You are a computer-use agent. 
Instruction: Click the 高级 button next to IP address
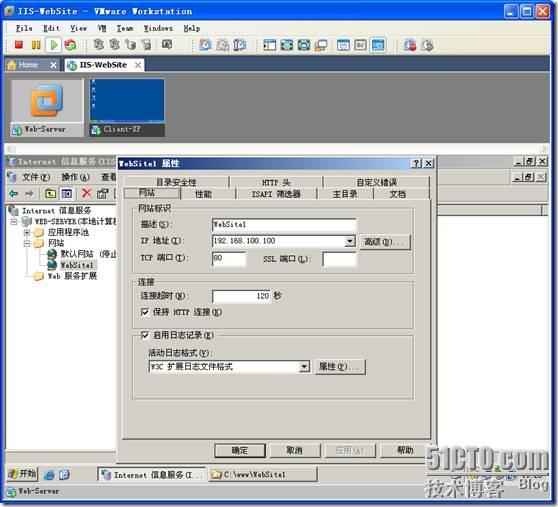click(385, 242)
